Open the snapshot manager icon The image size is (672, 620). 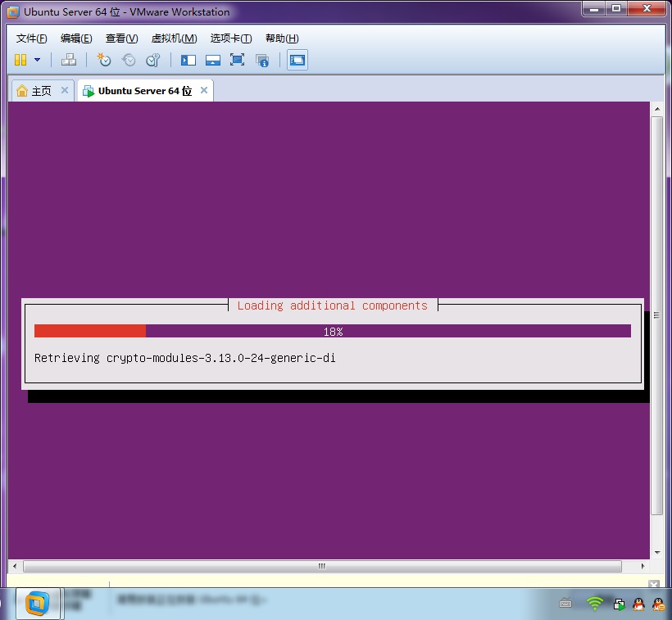[x=153, y=60]
